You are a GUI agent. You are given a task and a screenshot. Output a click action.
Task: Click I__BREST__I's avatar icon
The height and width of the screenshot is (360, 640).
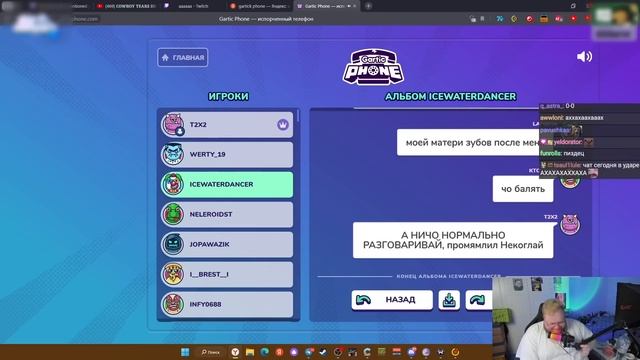(173, 274)
